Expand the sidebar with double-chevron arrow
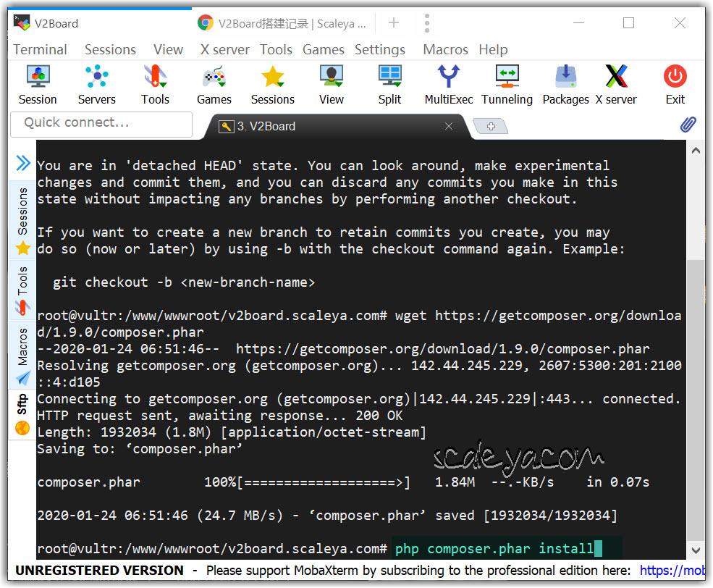 click(23, 164)
